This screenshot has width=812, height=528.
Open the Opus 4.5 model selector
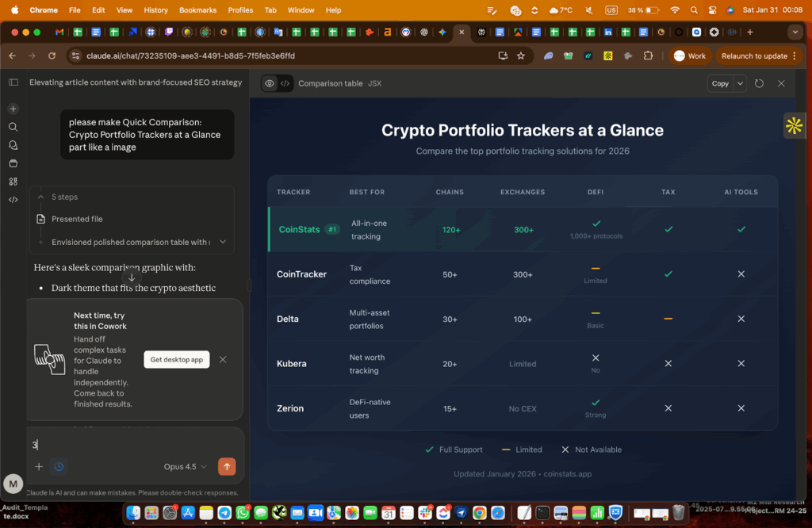(185, 467)
